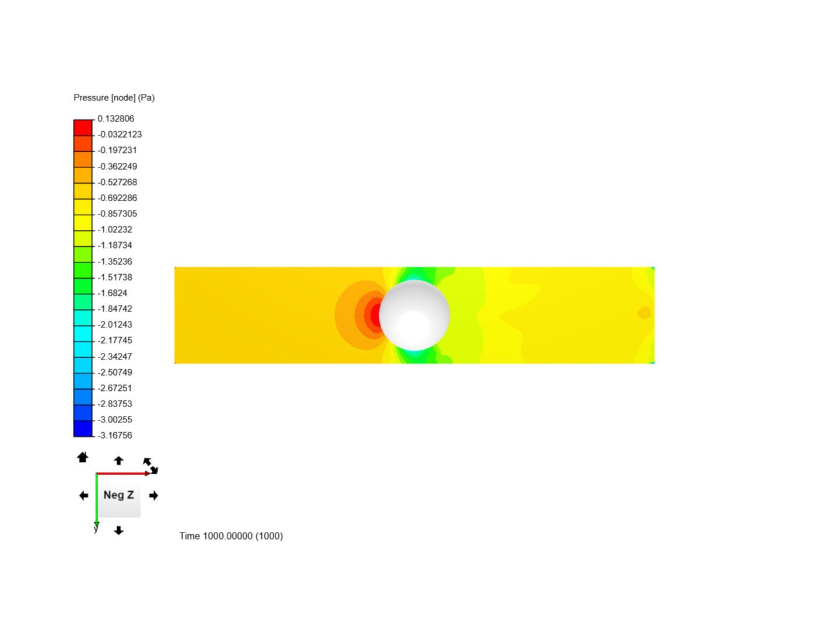Click legend value -0.692286
Image resolution: width=840 pixels, height=630 pixels.
[x=117, y=198]
